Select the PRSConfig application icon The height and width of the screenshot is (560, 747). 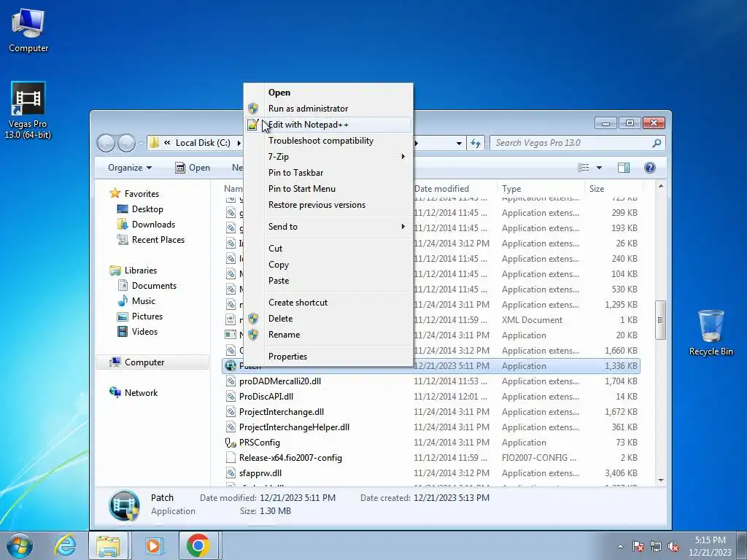tap(231, 443)
